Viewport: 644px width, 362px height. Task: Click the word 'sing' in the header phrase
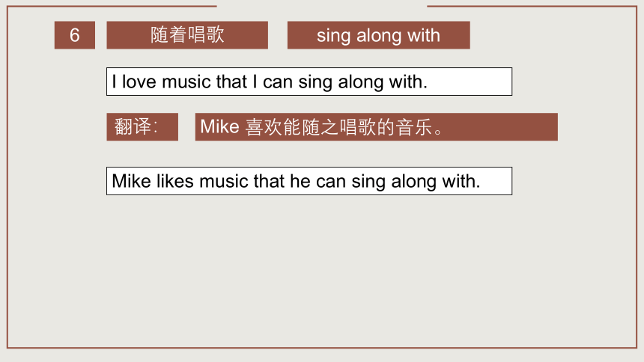click(334, 36)
